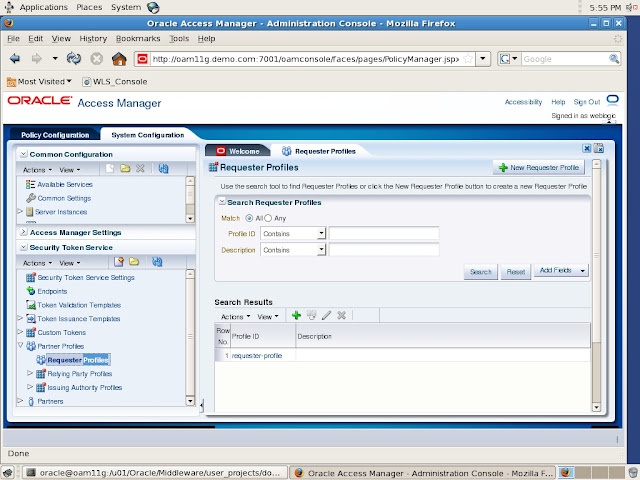This screenshot has height=480, width=640.
Task: Expand the Access Manager Settings panel
Action: (24, 232)
